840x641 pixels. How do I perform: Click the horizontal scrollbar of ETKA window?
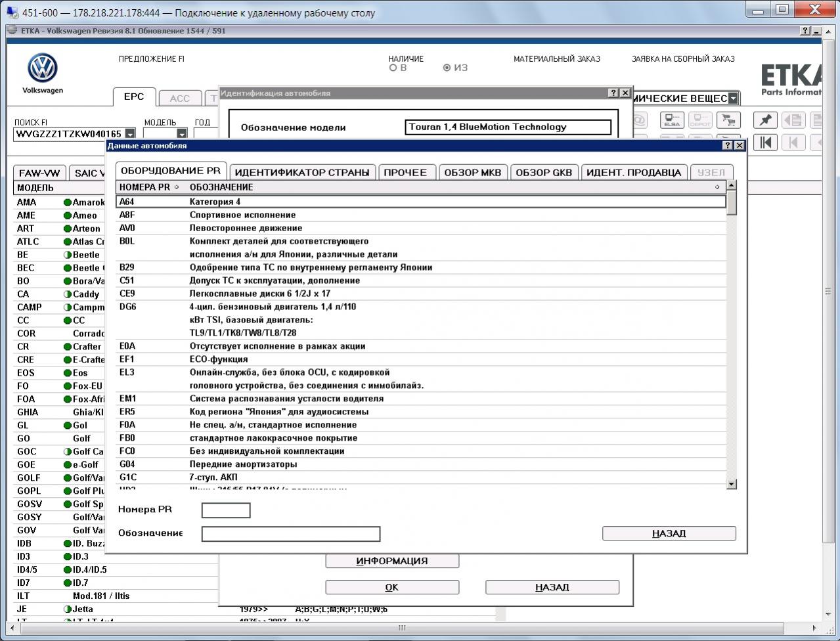402,627
